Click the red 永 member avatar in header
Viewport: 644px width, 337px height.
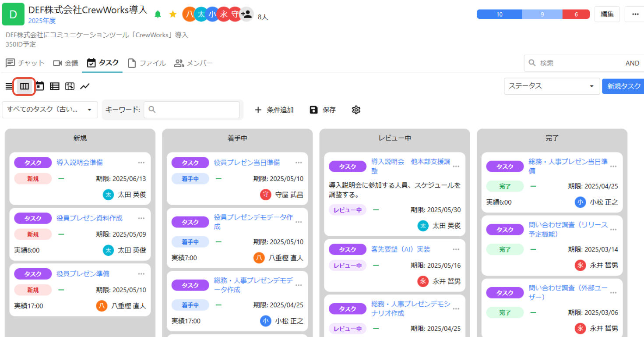(223, 14)
